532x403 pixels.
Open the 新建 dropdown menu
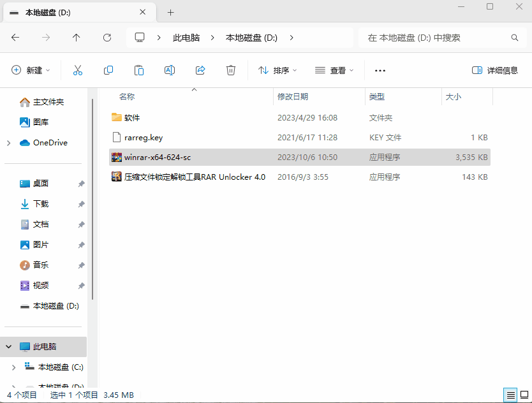point(31,70)
